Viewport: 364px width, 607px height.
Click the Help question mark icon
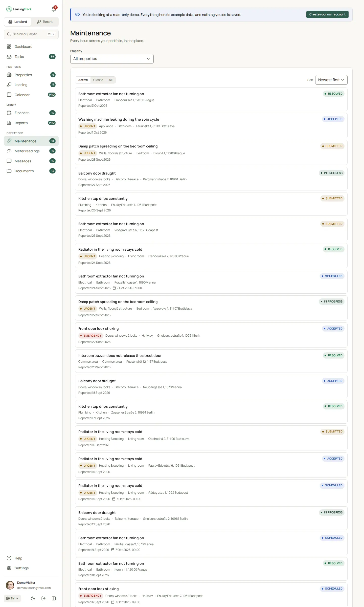9,558
